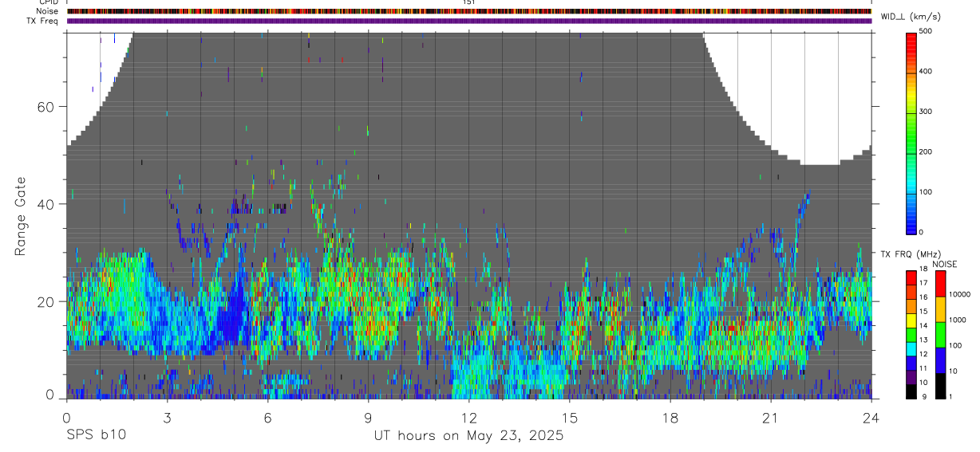Click the 'UT hours on May 23, 2025' label
The image size is (980, 452).
[469, 435]
